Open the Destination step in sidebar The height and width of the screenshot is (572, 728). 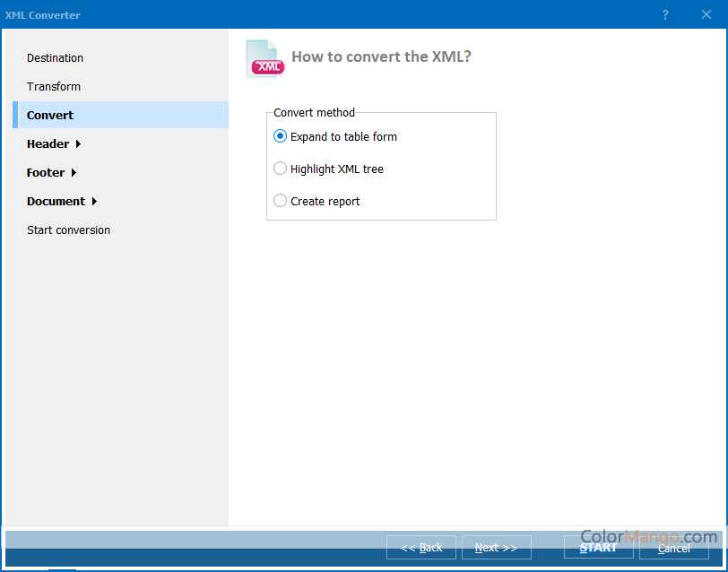[55, 58]
